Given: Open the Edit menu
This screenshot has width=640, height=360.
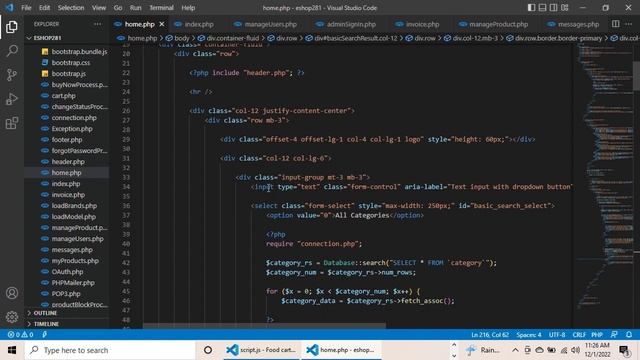Looking at the screenshot, I should pyautogui.click(x=44, y=8).
